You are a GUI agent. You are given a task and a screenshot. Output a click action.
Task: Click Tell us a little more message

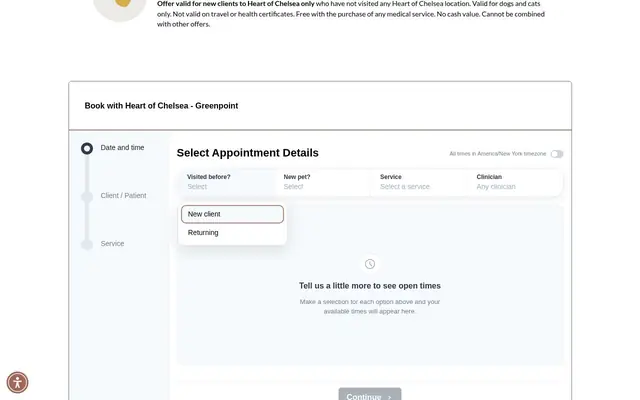pos(370,286)
